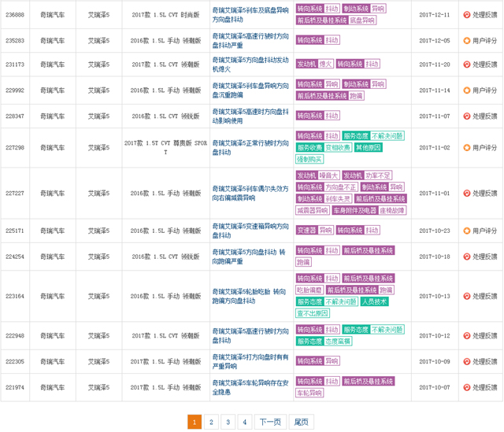Click the date 2017-11-20

(435, 65)
